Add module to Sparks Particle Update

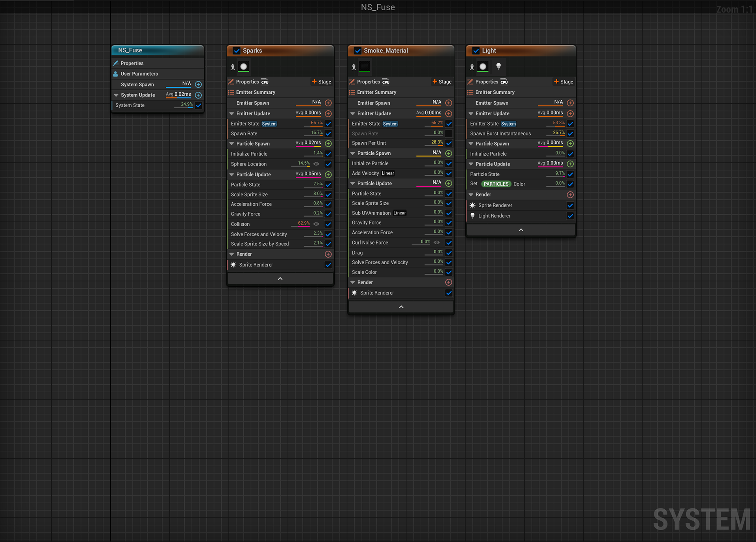pyautogui.click(x=328, y=174)
